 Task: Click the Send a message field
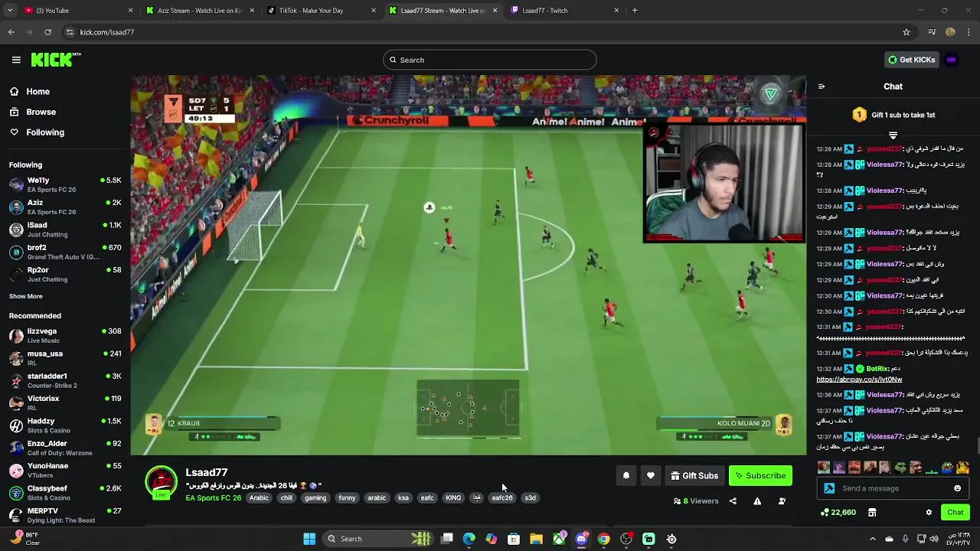[893, 488]
